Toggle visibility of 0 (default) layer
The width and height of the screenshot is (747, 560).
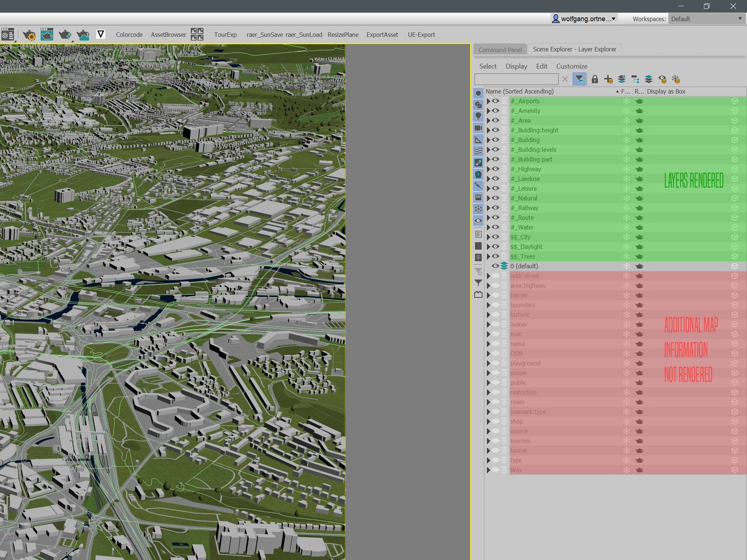pyautogui.click(x=495, y=266)
